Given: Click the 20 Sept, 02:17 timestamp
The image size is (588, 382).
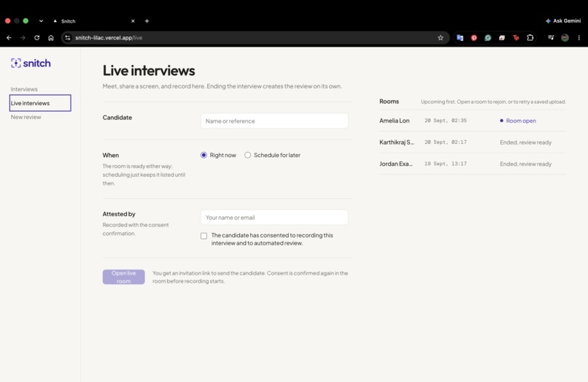Looking at the screenshot, I should [x=446, y=142].
